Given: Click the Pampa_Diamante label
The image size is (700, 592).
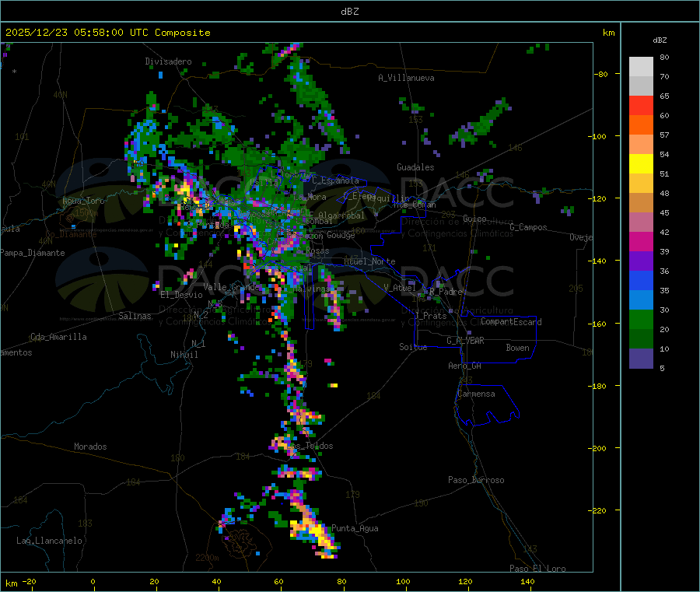Looking at the screenshot, I should click(32, 253).
